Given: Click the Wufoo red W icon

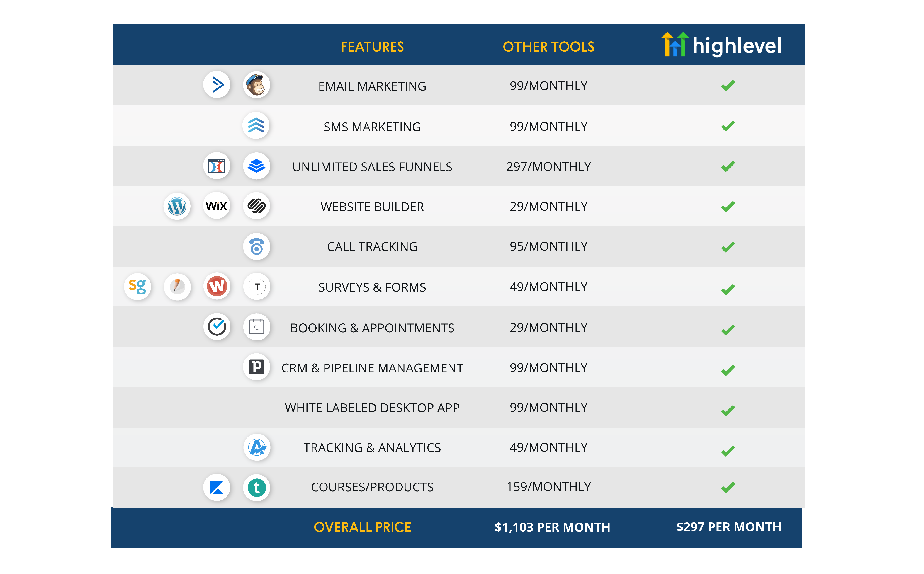Looking at the screenshot, I should tap(217, 286).
